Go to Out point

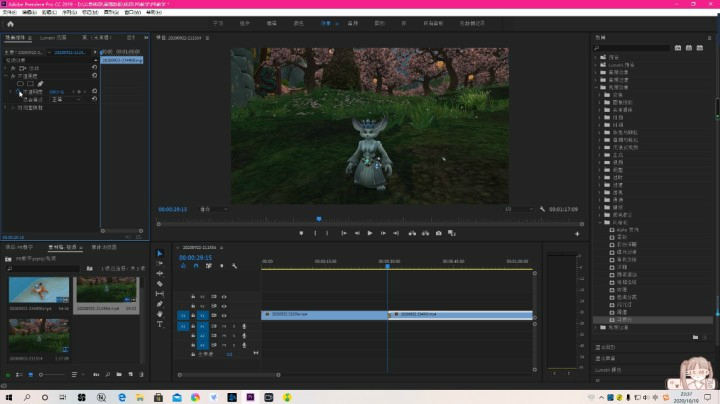pos(396,233)
